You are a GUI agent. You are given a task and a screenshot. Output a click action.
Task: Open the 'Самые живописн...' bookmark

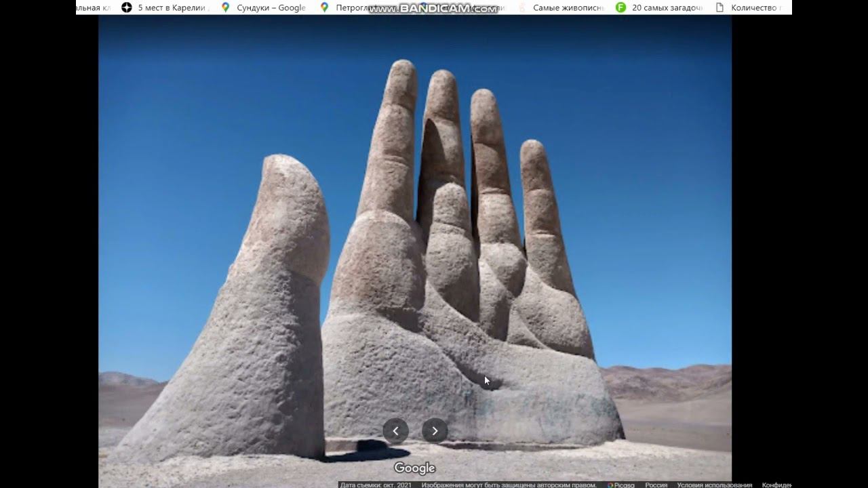pos(560,7)
